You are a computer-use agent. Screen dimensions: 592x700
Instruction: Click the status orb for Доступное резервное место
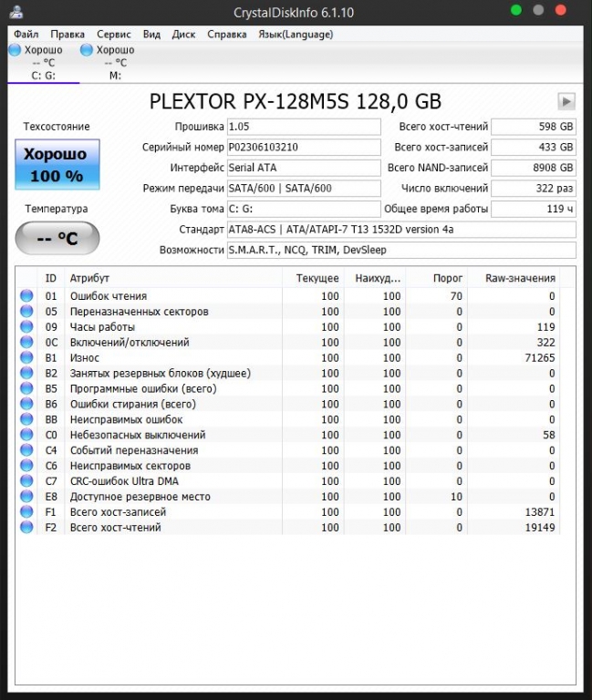(x=26, y=496)
